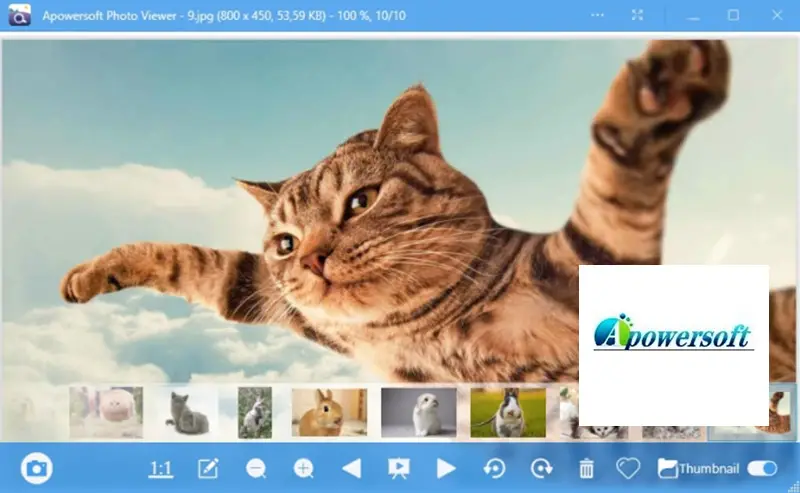Image resolution: width=800 pixels, height=493 pixels.
Task: Rotate the image clockwise
Action: (541, 469)
